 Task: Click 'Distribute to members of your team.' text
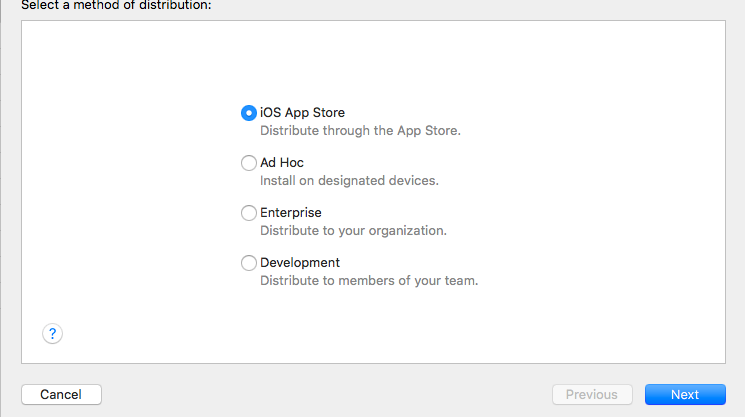pos(369,281)
